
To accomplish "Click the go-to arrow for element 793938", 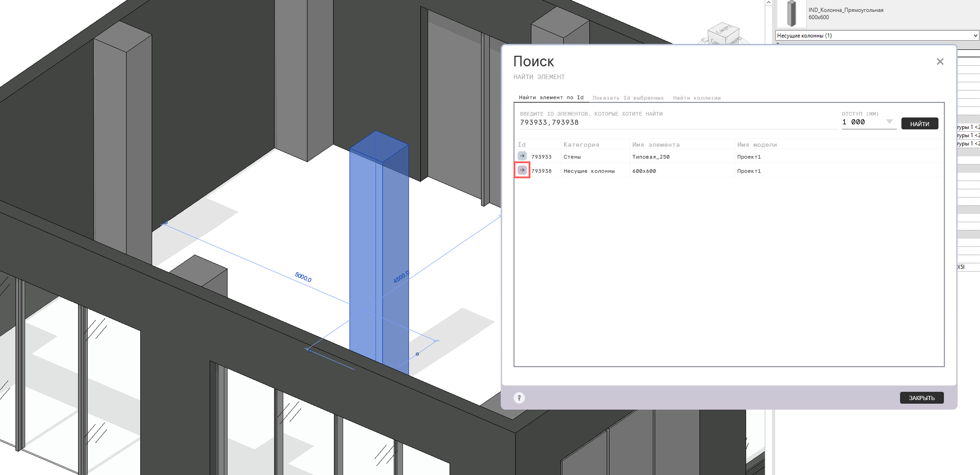I will pos(522,171).
